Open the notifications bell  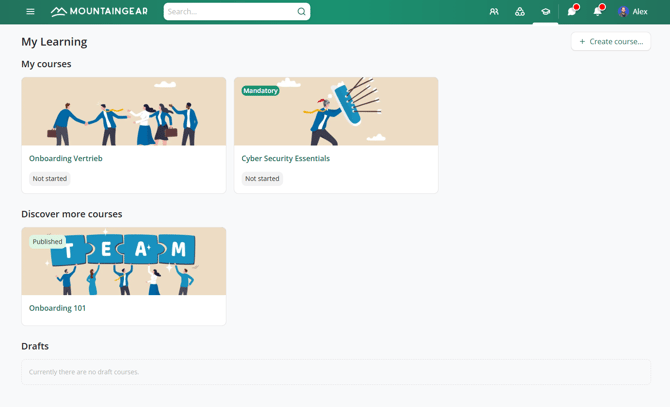click(x=598, y=12)
